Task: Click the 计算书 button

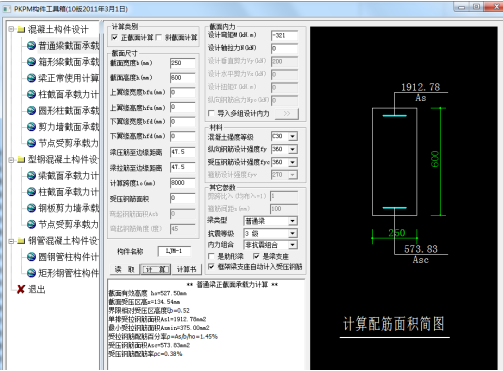Action: [x=186, y=269]
